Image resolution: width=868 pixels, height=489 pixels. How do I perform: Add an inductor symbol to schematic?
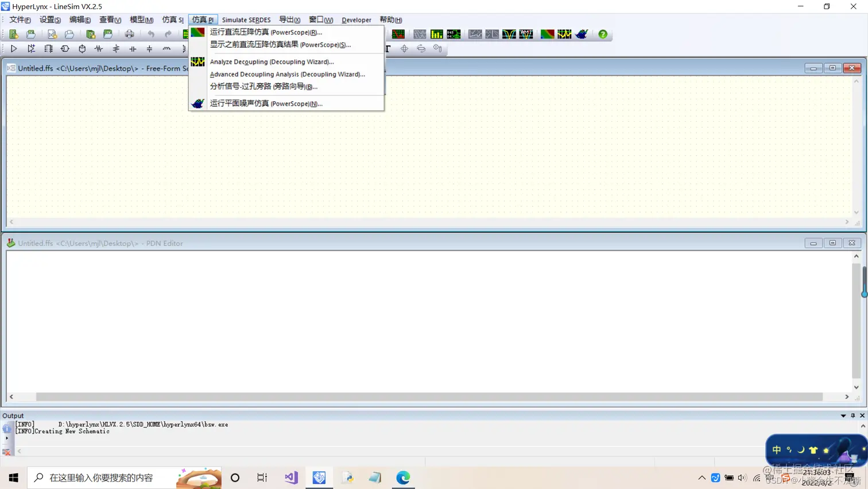(166, 49)
